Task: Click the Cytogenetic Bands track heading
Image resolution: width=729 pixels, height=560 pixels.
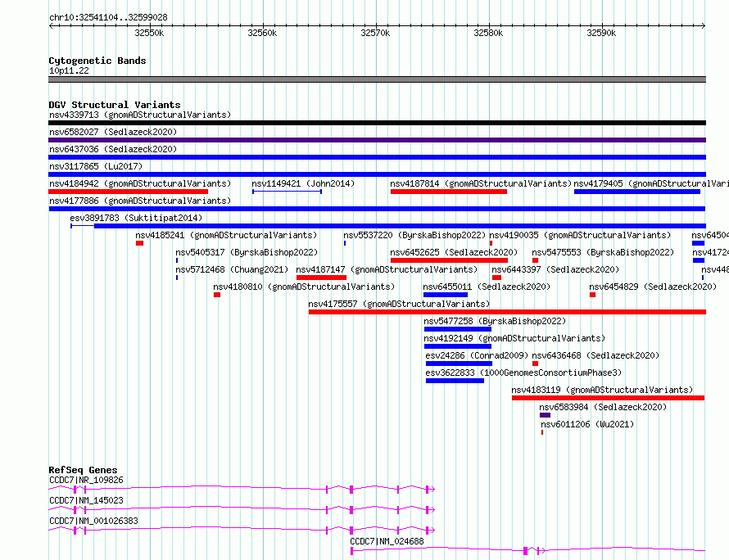Action: [97, 61]
